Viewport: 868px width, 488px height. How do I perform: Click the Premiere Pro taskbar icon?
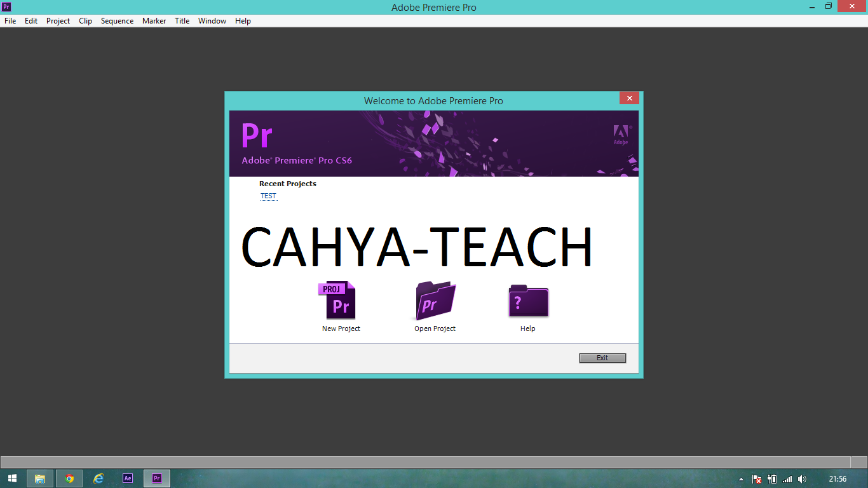pyautogui.click(x=157, y=478)
